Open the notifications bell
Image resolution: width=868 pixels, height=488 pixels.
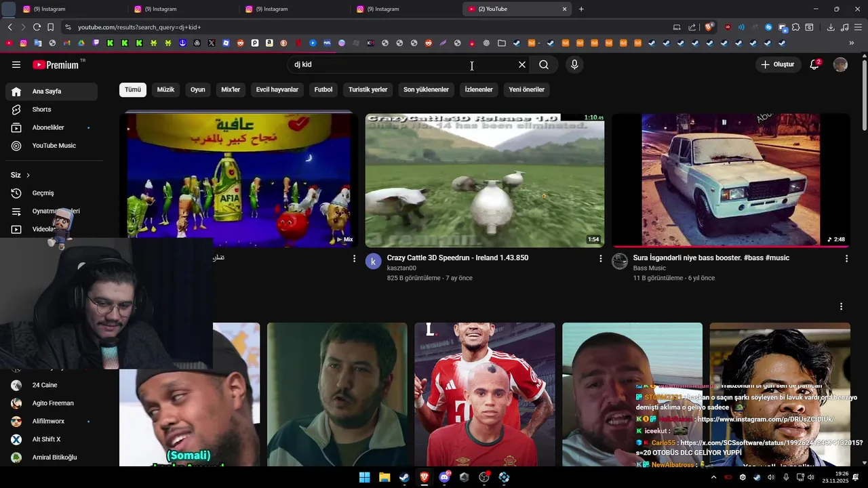[x=815, y=64]
